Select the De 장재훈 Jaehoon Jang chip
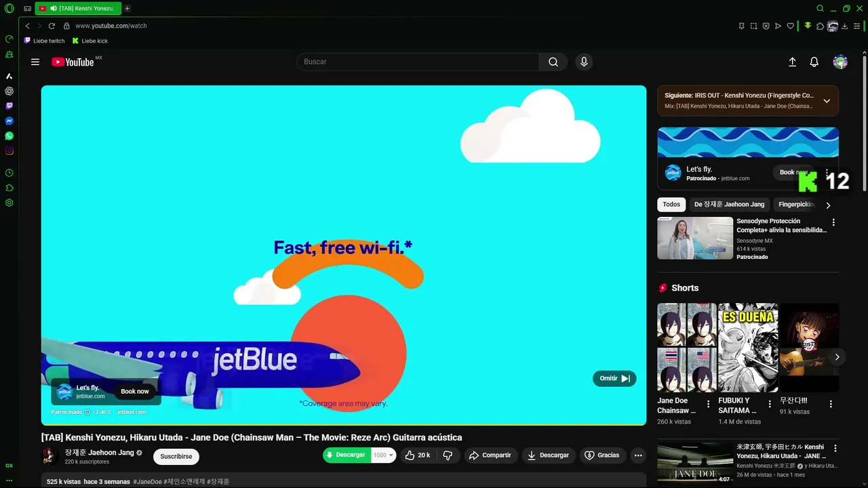 pyautogui.click(x=729, y=204)
